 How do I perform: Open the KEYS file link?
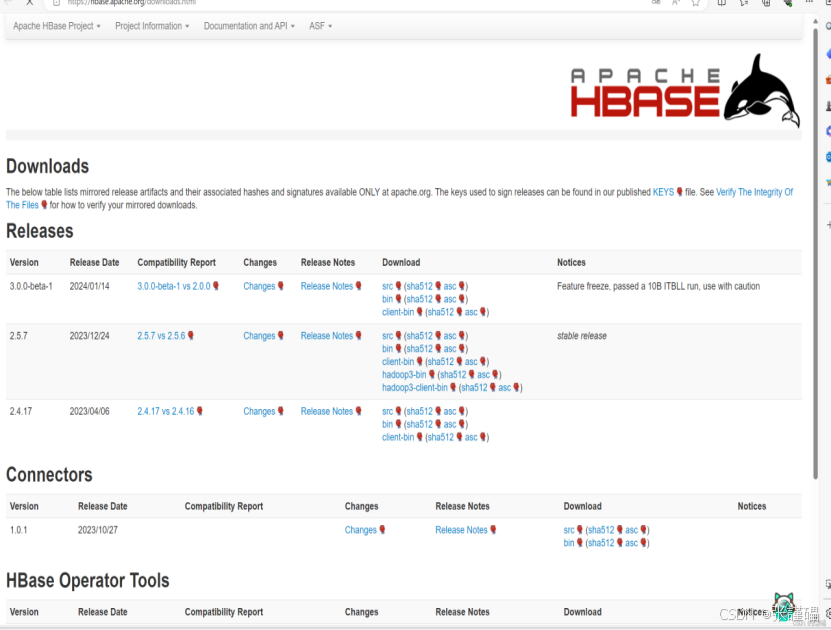point(663,192)
